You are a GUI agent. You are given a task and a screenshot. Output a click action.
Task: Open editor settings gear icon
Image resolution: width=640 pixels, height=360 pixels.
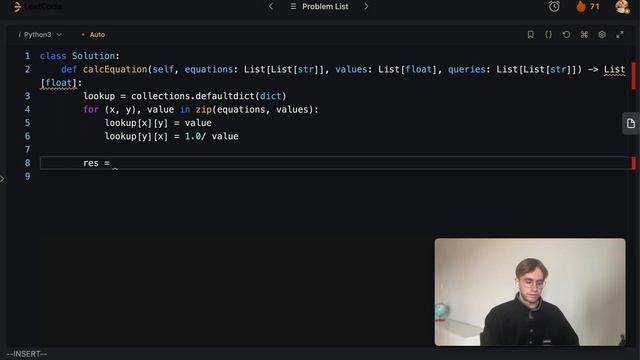coord(602,35)
